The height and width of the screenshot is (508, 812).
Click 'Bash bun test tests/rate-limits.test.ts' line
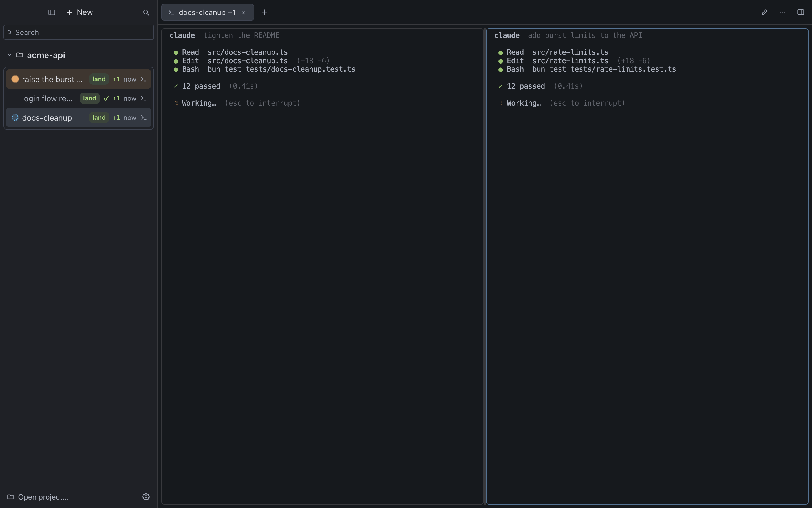[587, 69]
